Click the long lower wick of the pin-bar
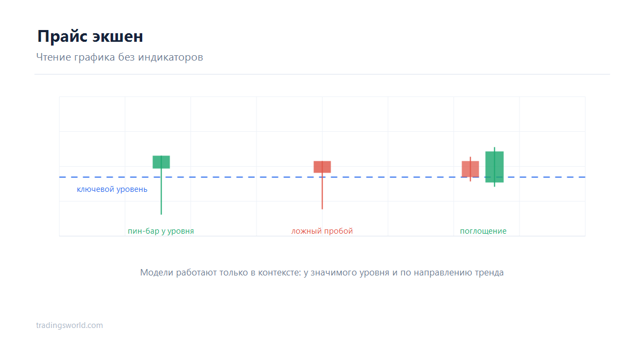Image resolution: width=644 pixels, height=343 pixels. (x=161, y=191)
